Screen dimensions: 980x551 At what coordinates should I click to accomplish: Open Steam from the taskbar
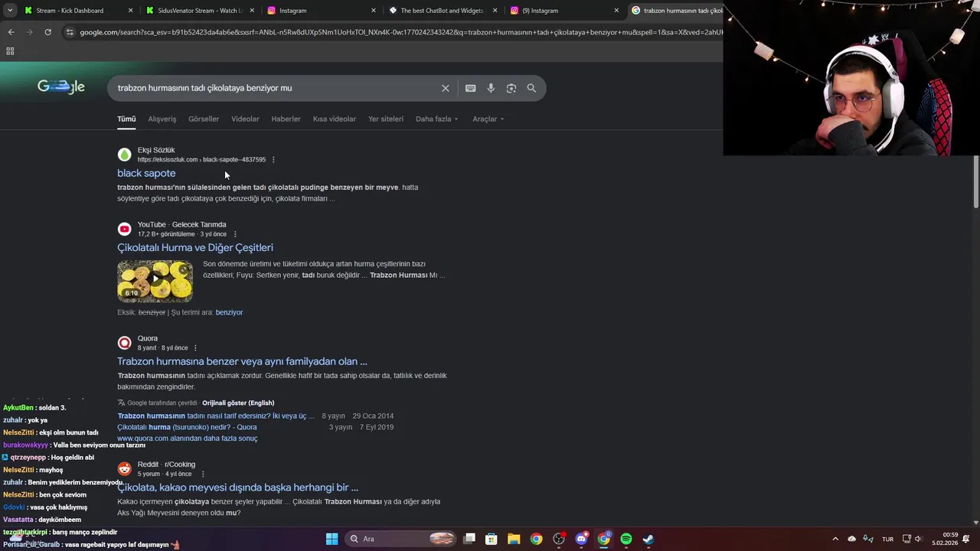point(648,539)
